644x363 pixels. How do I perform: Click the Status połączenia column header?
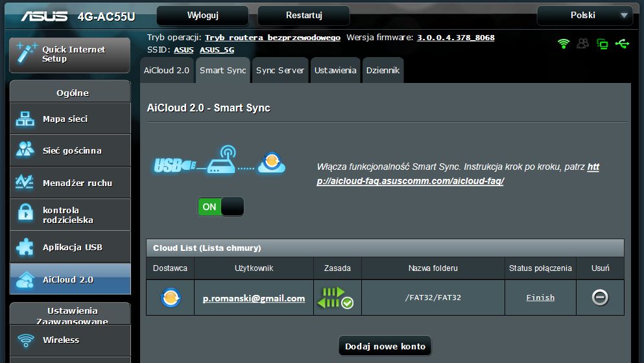pos(540,268)
